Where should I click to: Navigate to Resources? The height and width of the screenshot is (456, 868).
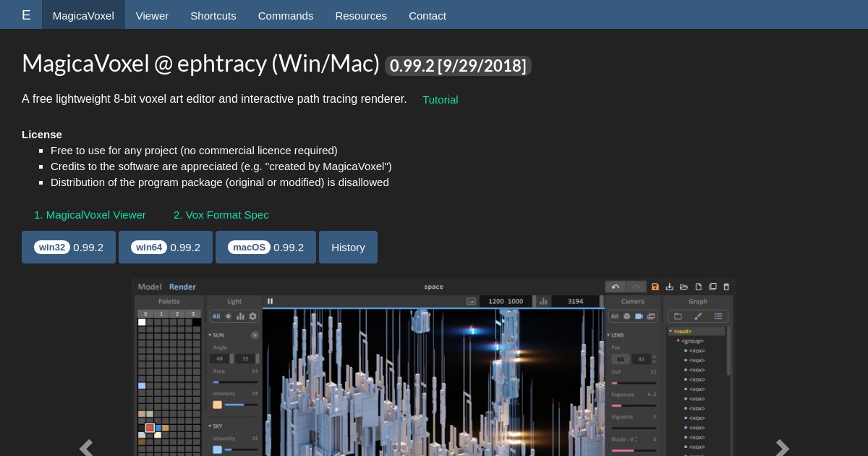(361, 15)
